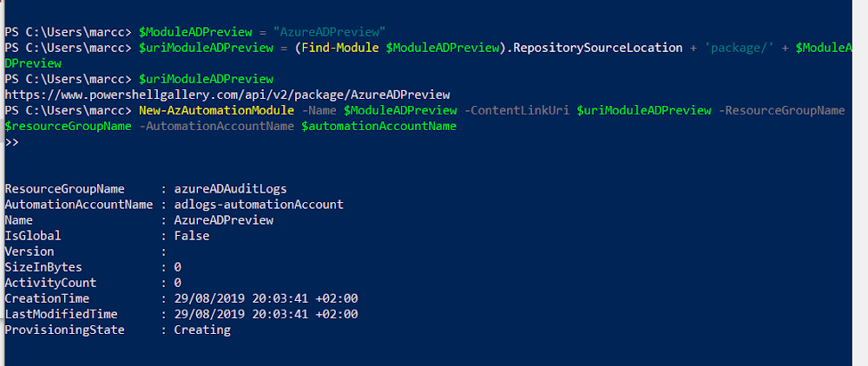Click the LastModifiedTime timestamp value
Screen dimensions: 868x366
coord(266,314)
